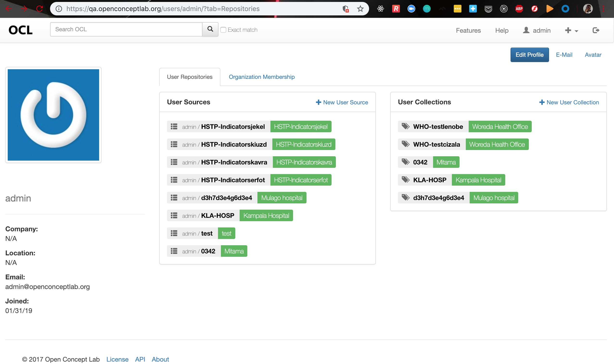Open Chrome's vertical three-dot menu
The height and width of the screenshot is (364, 614).
pyautogui.click(x=604, y=9)
